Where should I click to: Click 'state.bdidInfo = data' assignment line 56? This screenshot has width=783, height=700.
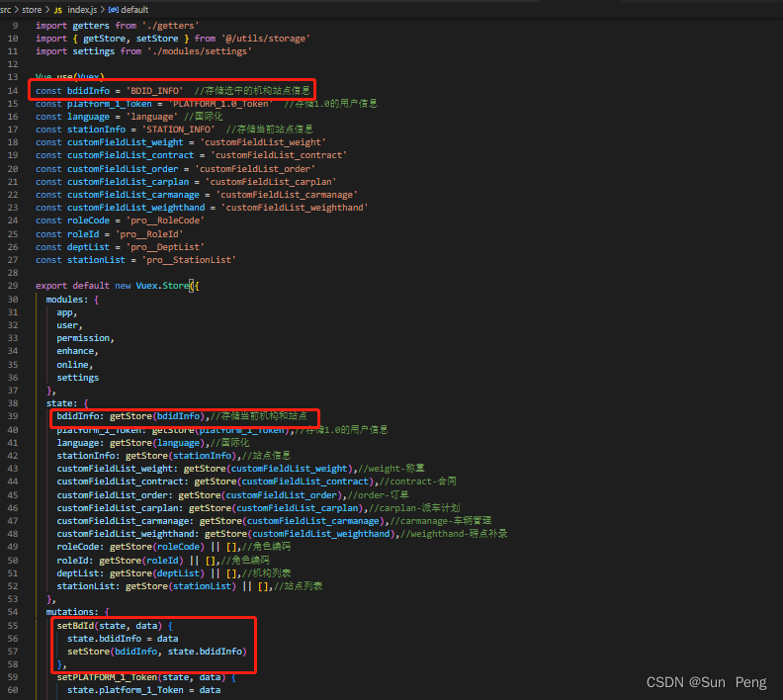(x=123, y=639)
